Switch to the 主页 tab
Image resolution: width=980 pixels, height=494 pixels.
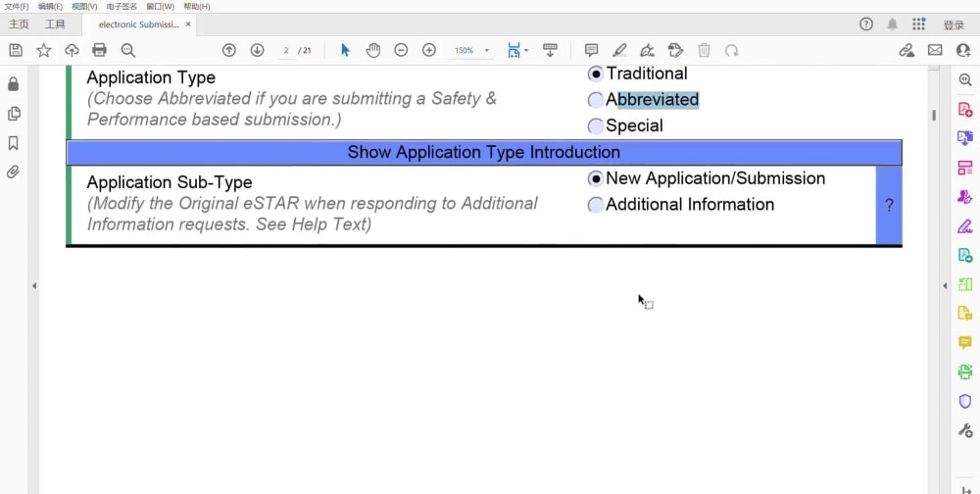pos(19,25)
